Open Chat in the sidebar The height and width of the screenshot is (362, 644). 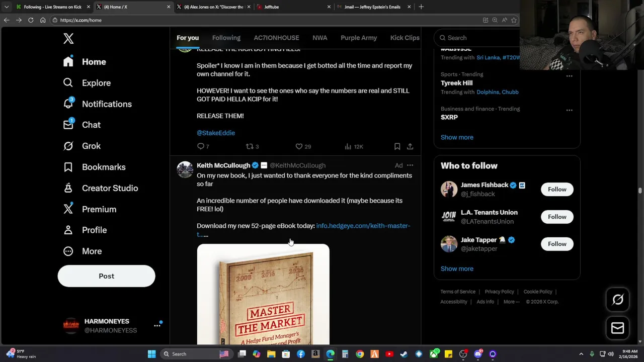click(x=82, y=125)
